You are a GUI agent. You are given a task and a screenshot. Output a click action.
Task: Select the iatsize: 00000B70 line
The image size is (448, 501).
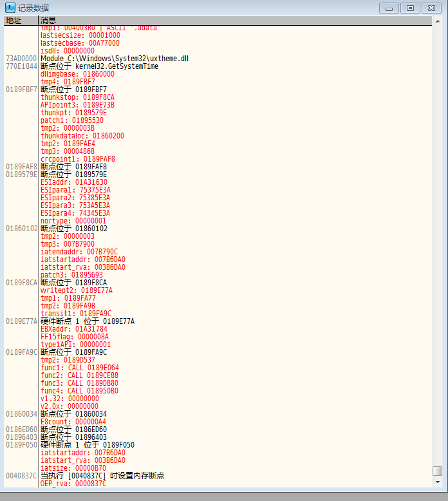73,468
